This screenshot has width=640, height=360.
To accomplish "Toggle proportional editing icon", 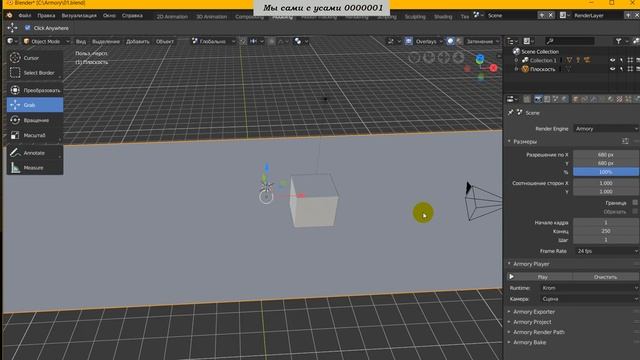I will [x=271, y=41].
